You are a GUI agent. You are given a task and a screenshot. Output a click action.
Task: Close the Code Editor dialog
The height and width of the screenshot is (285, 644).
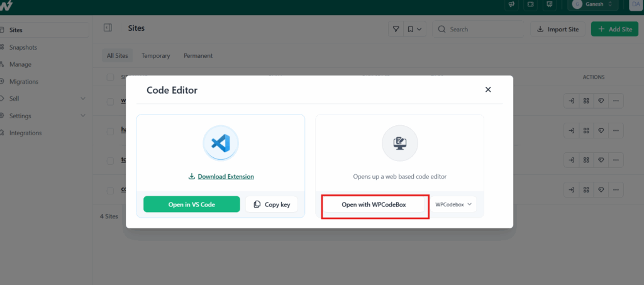tap(488, 89)
